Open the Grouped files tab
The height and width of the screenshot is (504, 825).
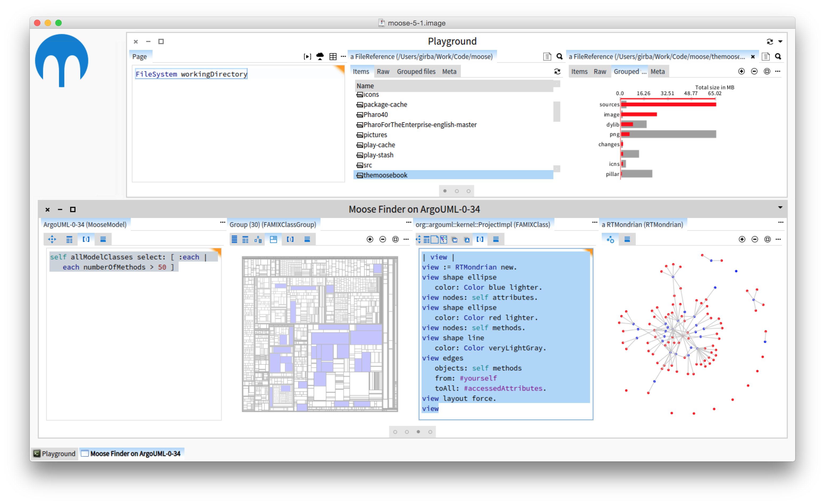pos(416,71)
